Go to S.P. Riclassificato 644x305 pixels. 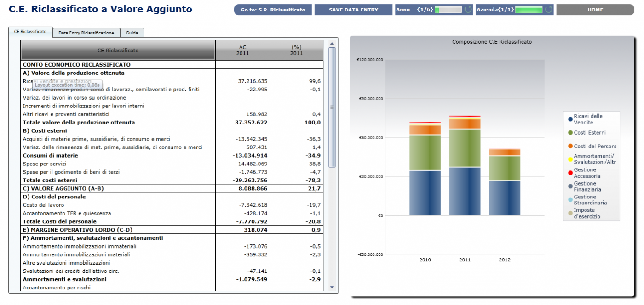click(273, 10)
